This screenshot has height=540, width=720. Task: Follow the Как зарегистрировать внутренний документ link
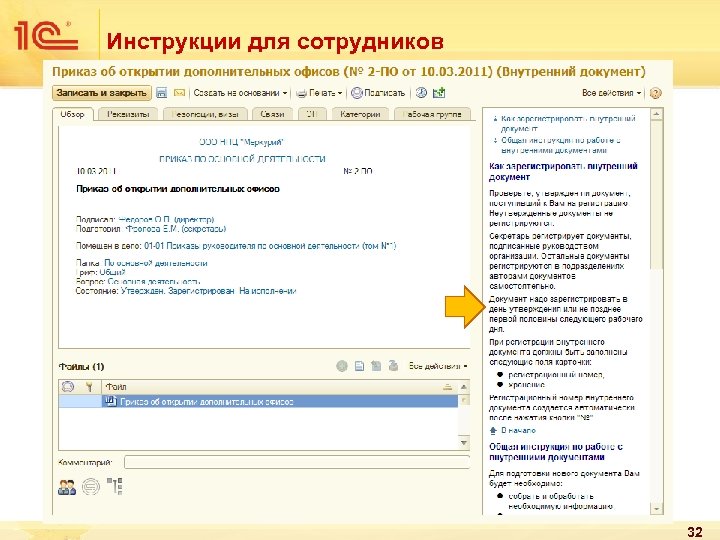pyautogui.click(x=568, y=124)
